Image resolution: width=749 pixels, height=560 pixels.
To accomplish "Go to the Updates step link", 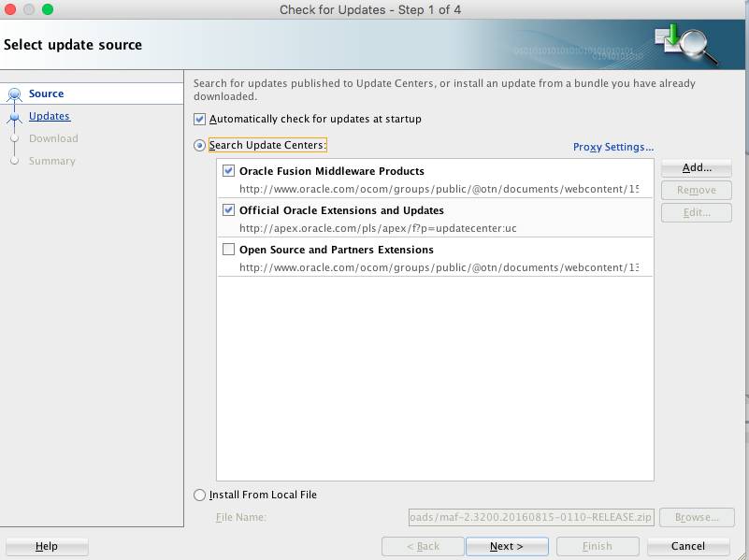I will click(x=50, y=116).
